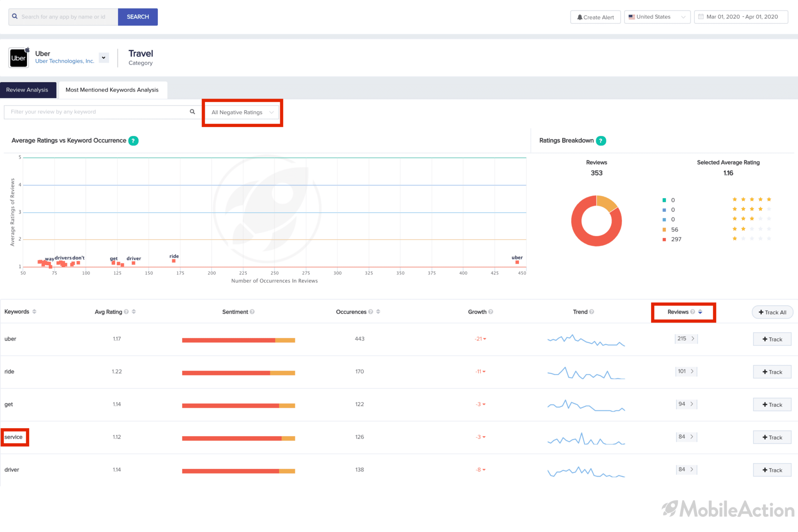Click the ride row trend sparkline
798x532 pixels.
pos(586,372)
